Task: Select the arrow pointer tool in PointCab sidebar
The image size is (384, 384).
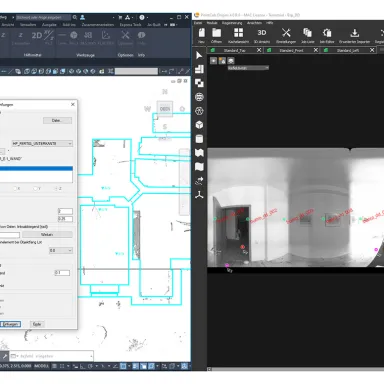Action: click(199, 55)
